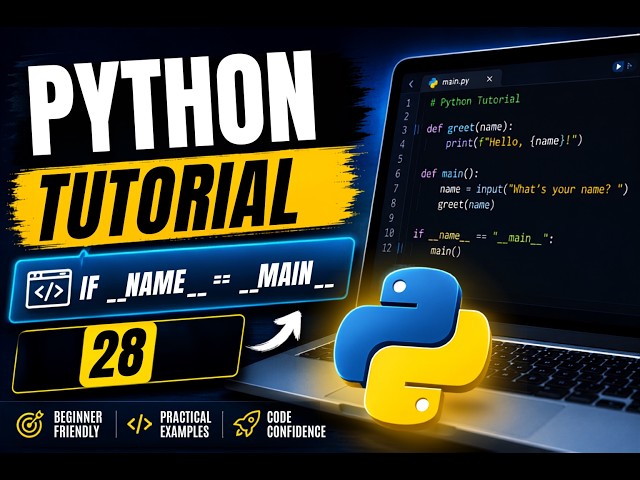Click the target icon beside Beginner Friendly
This screenshot has width=640, height=480.
pos(30,424)
